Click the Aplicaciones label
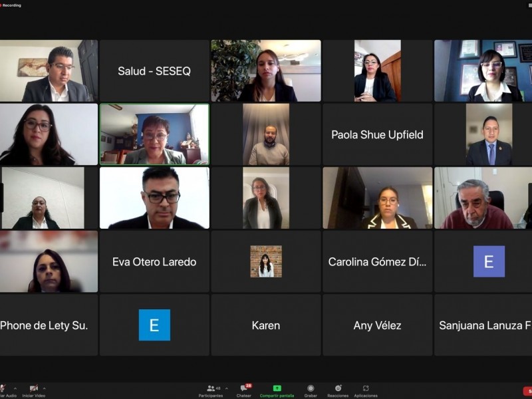Image resolution: width=532 pixels, height=399 pixels. coord(366,396)
